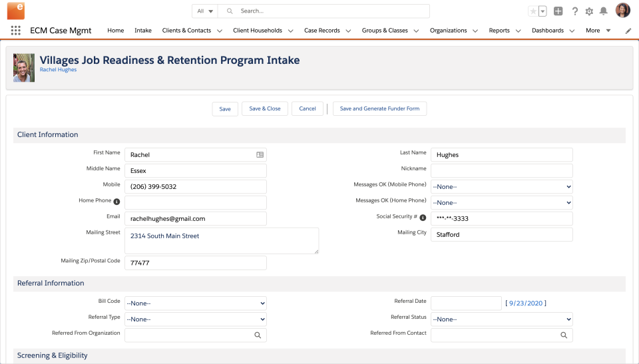
Task: Open the App Launcher grid icon
Action: pos(16,31)
